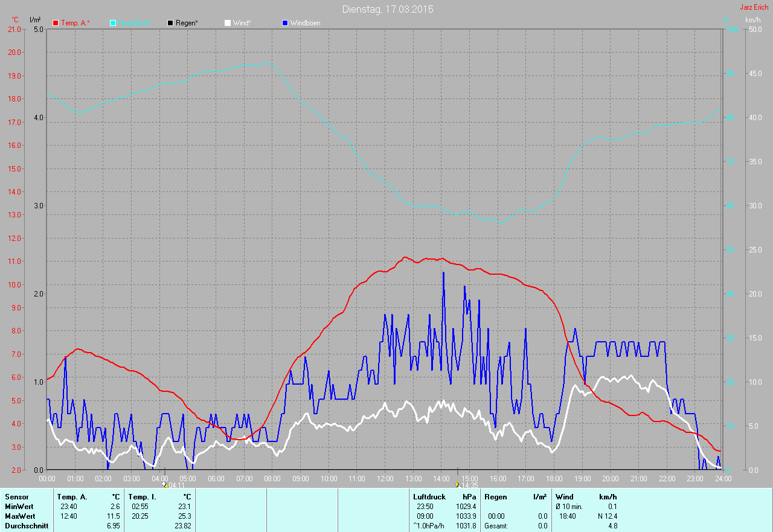This screenshot has width=773, height=532.
Task: Click the maximum indoor temperature value 25.3
Action: [x=184, y=516]
